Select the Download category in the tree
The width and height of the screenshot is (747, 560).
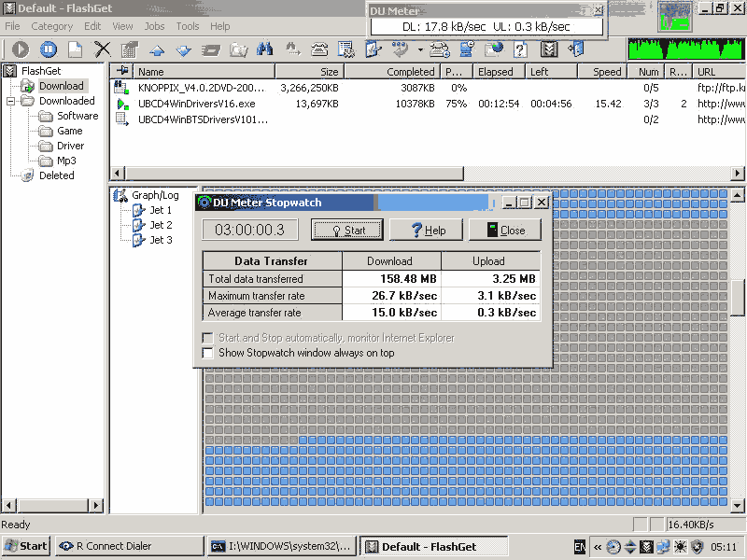(x=62, y=86)
